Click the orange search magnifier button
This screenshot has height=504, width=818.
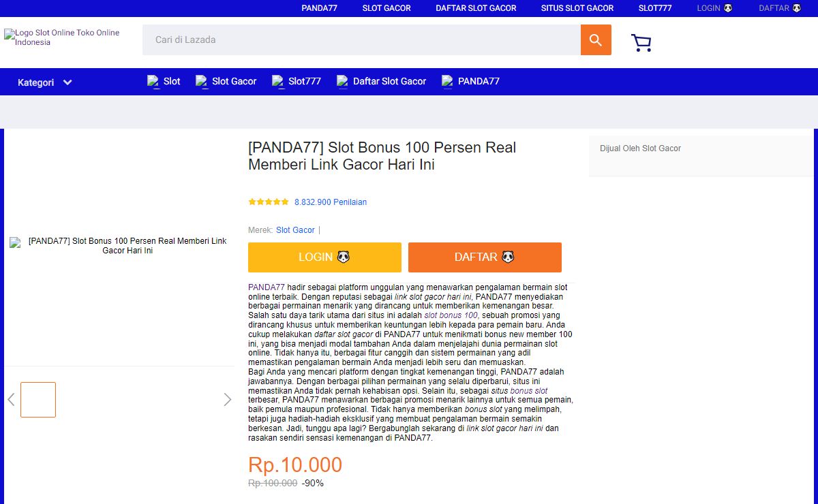tap(596, 40)
